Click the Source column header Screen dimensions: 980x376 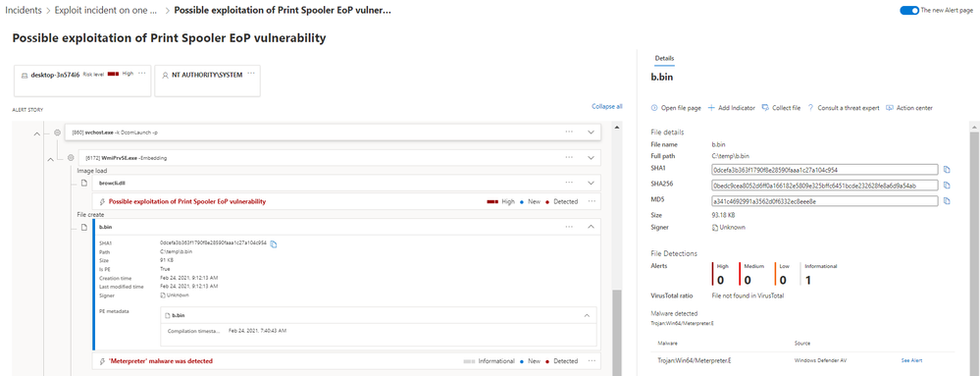(x=802, y=344)
